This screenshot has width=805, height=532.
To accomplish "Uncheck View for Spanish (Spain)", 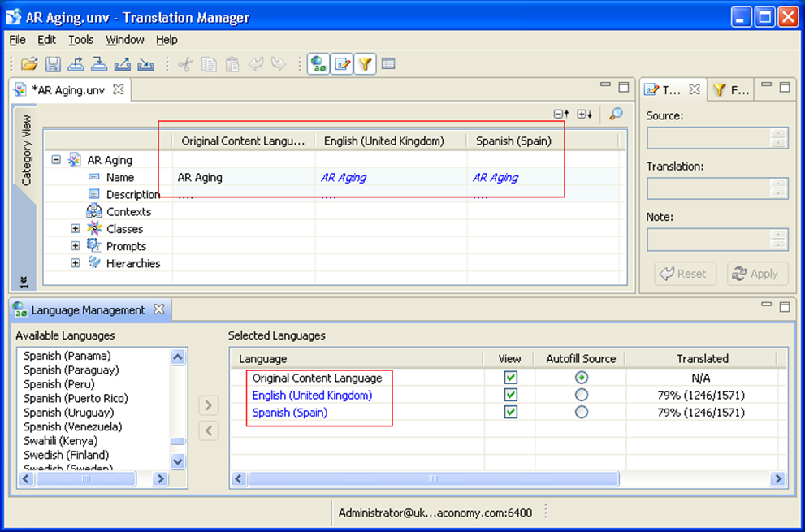I will [510, 412].
